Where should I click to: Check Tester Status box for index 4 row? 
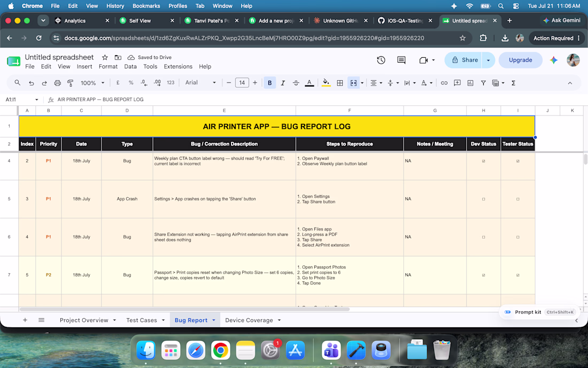tap(518, 237)
